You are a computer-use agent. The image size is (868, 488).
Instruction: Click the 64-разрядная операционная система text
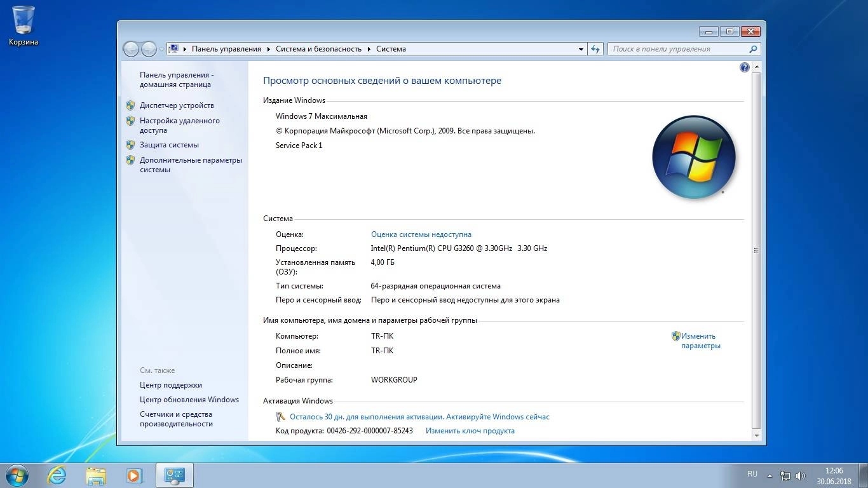coord(436,286)
